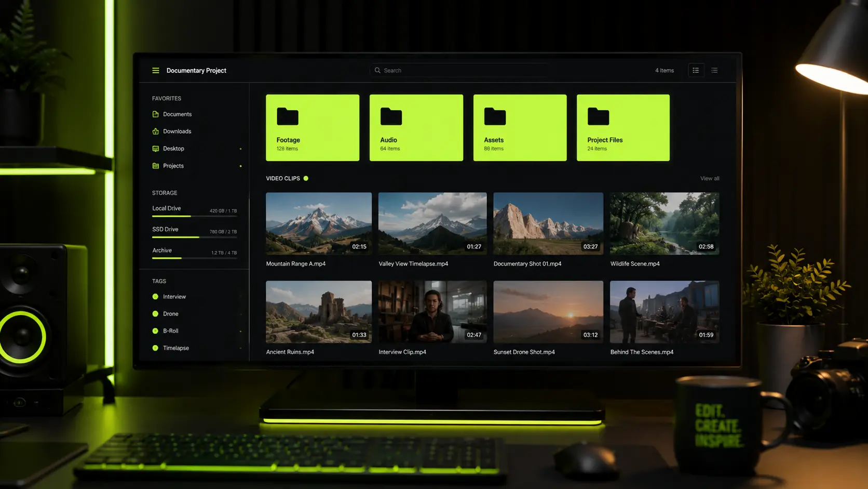Open the Project Files folder
This screenshot has width=868, height=489.
point(623,127)
